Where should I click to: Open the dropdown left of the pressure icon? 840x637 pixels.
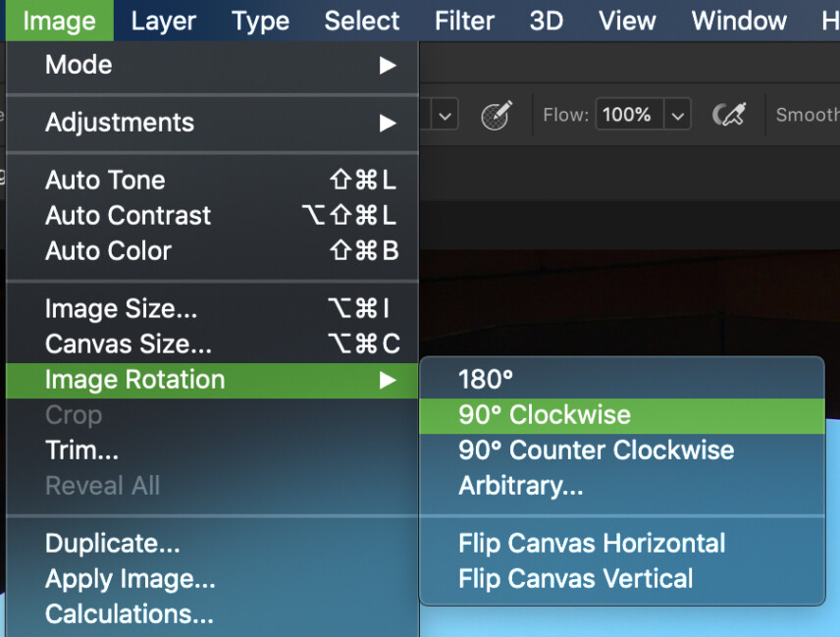tap(445, 114)
